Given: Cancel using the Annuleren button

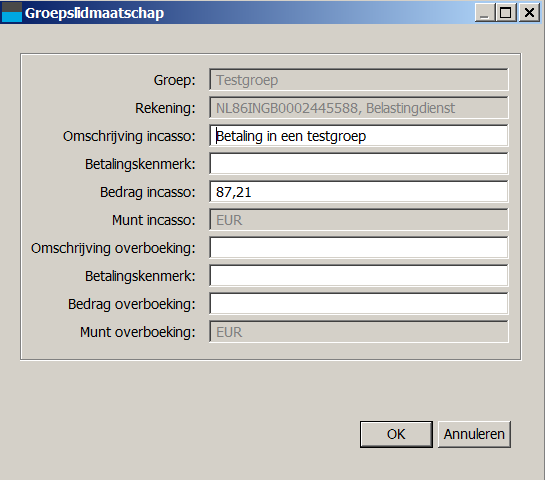Looking at the screenshot, I should [x=474, y=434].
